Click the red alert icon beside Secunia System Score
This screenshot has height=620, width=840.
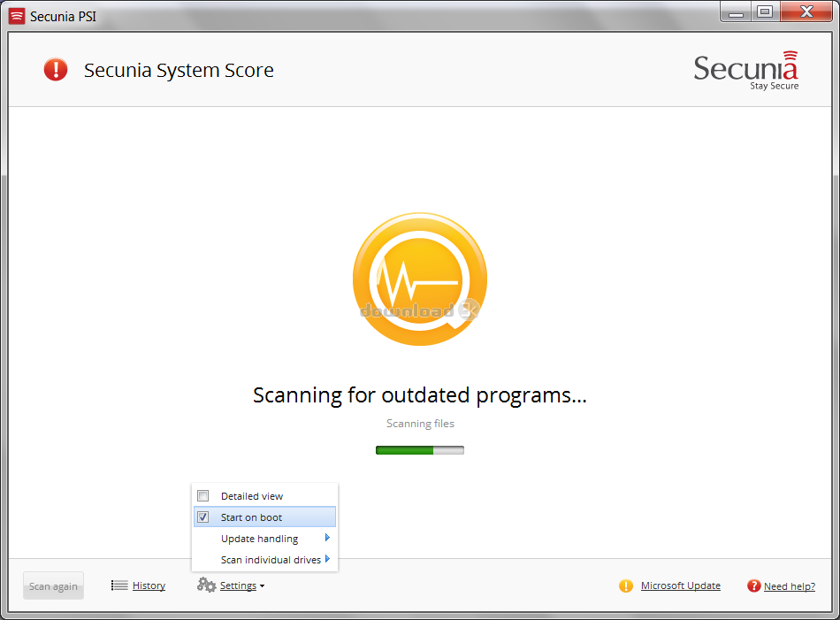click(55, 70)
